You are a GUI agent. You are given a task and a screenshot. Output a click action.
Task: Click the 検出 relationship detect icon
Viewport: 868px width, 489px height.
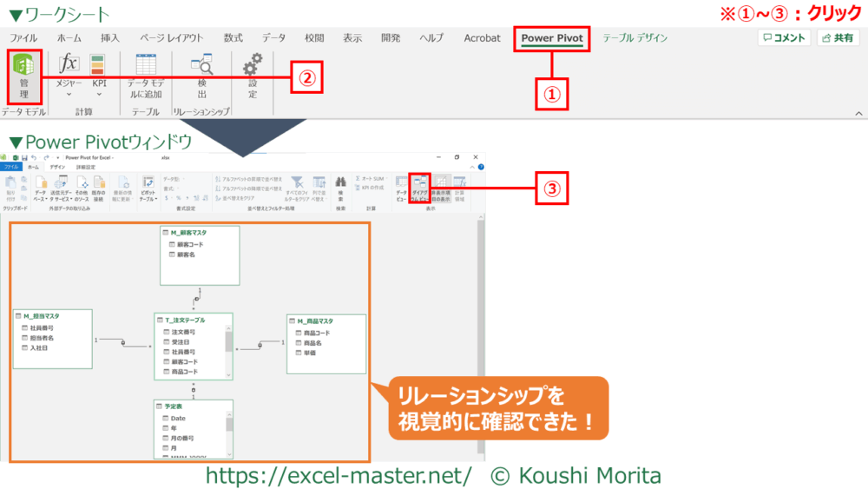click(202, 76)
